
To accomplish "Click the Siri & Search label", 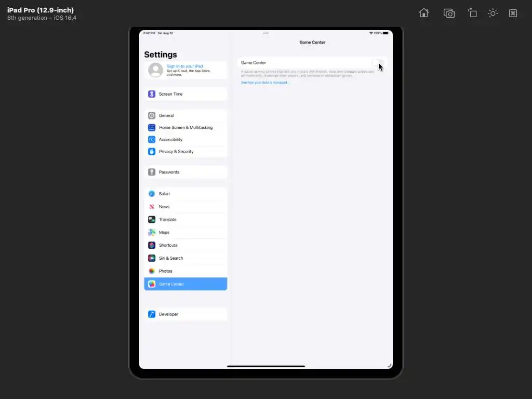I will click(x=171, y=258).
